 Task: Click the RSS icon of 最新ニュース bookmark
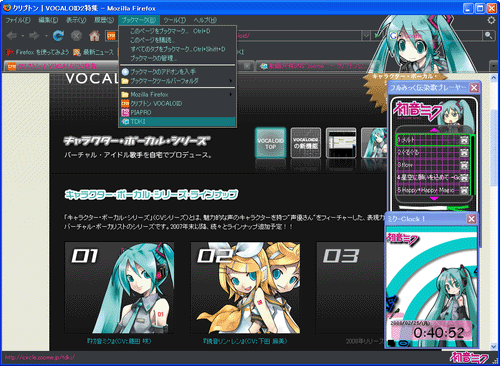[77, 52]
